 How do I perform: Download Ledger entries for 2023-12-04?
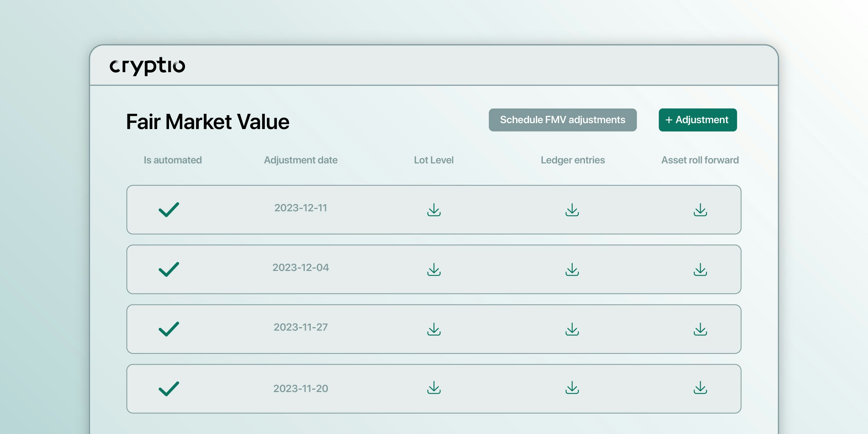[x=572, y=270]
